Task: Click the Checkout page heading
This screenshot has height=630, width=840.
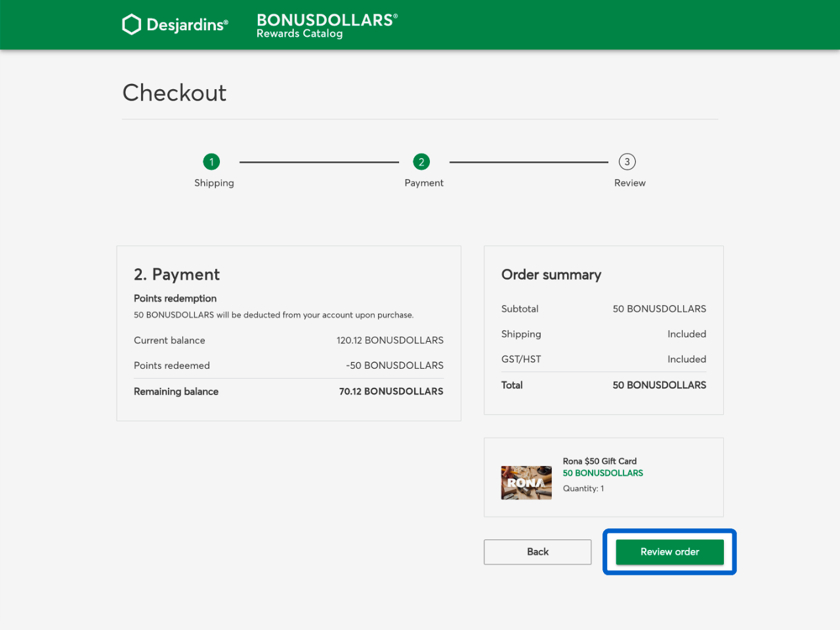Action: [175, 93]
